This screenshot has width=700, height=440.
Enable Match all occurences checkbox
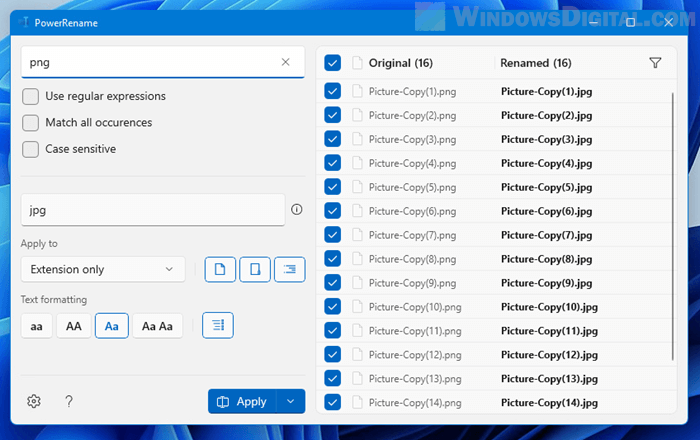pos(30,123)
